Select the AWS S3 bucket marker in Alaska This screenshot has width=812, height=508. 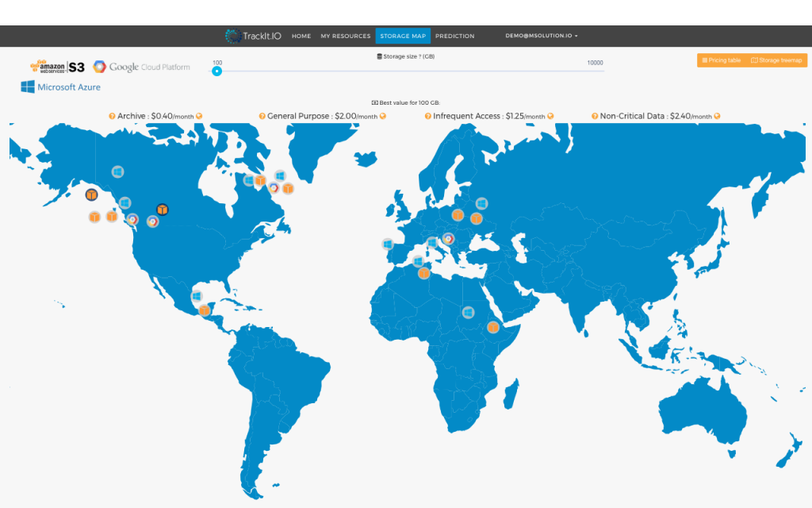click(91, 195)
